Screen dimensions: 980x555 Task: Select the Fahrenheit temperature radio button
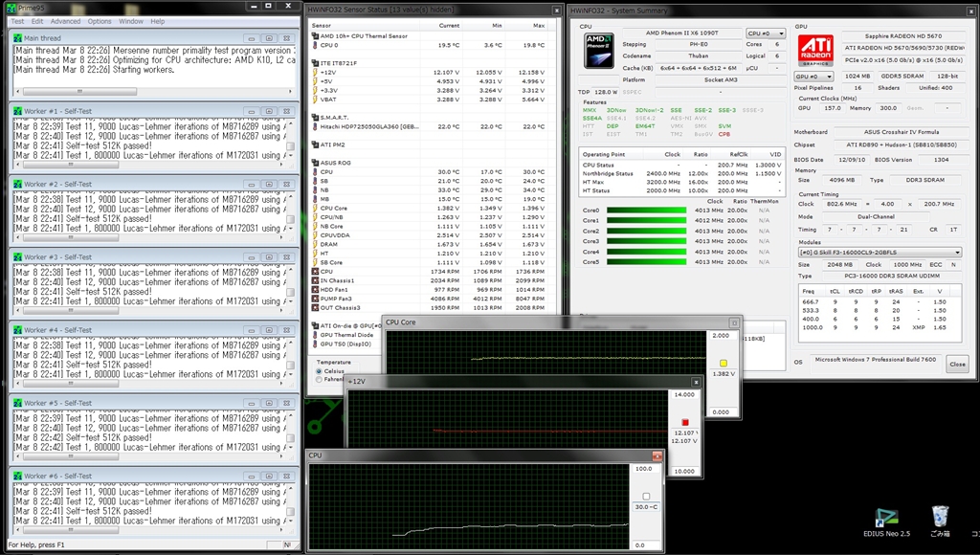coord(320,379)
